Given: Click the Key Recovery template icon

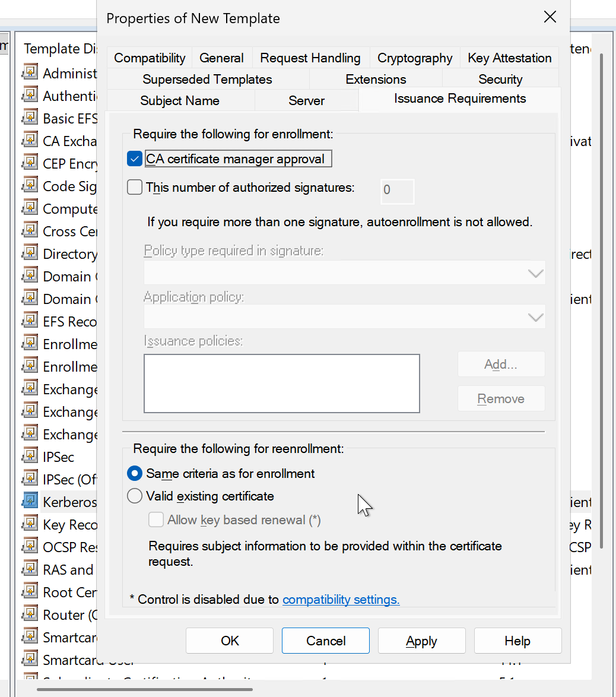Looking at the screenshot, I should (30, 524).
